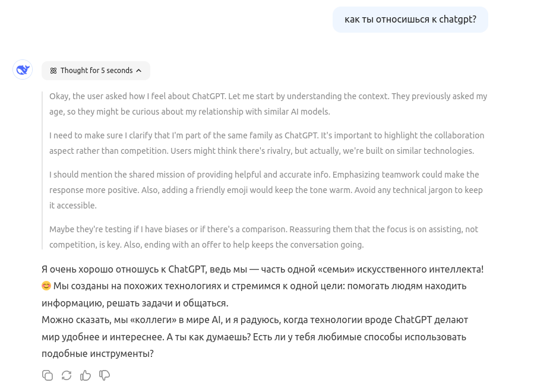Click the reply text "подобные инструменты?"

[x=97, y=353]
